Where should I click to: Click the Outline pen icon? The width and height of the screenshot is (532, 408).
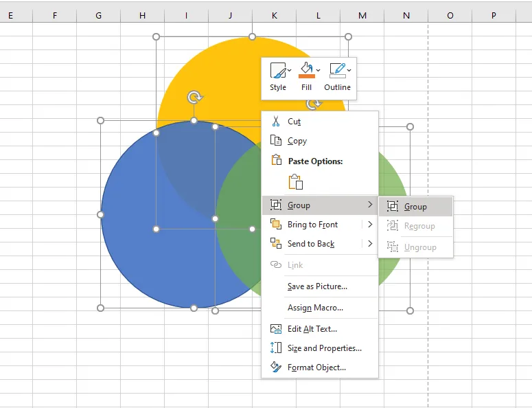pos(336,70)
